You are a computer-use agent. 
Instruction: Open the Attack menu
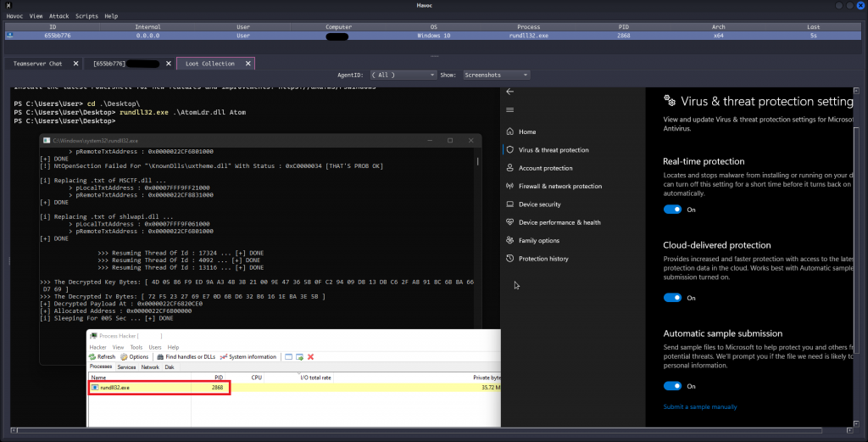coord(58,16)
